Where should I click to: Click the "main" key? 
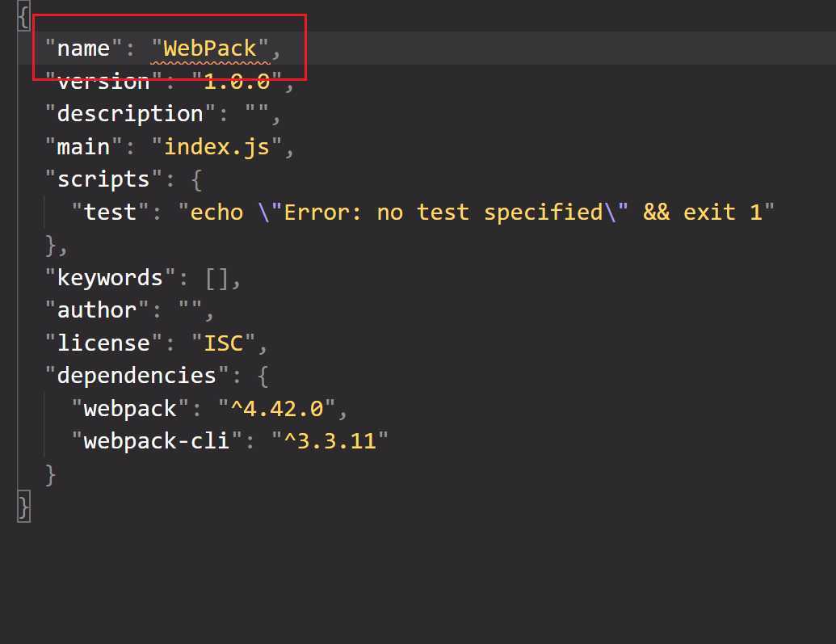pyautogui.click(x=83, y=147)
